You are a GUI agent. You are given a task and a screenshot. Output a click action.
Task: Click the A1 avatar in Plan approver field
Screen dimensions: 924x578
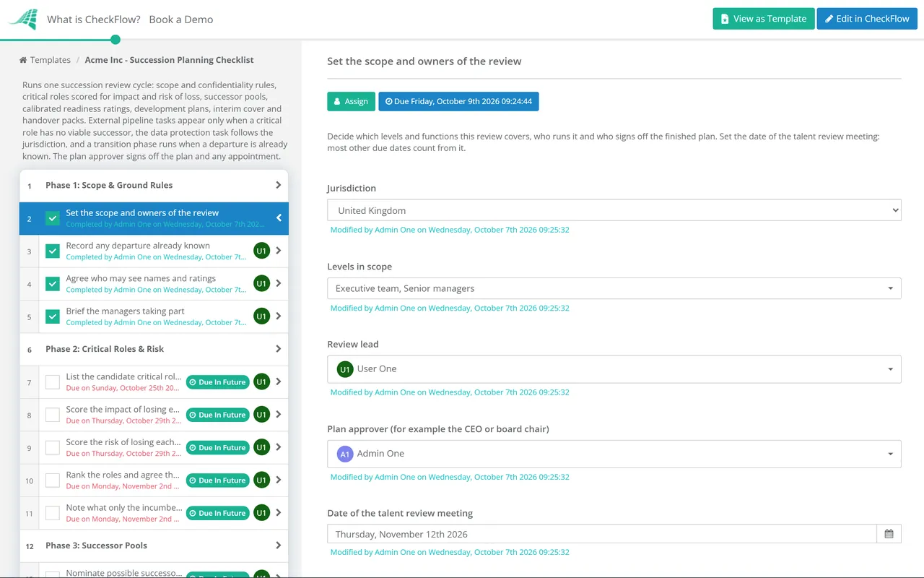coord(345,454)
